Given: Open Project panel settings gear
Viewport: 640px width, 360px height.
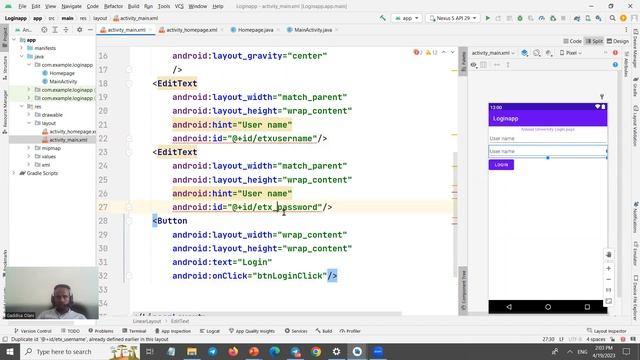Looking at the screenshot, I should point(80,30).
